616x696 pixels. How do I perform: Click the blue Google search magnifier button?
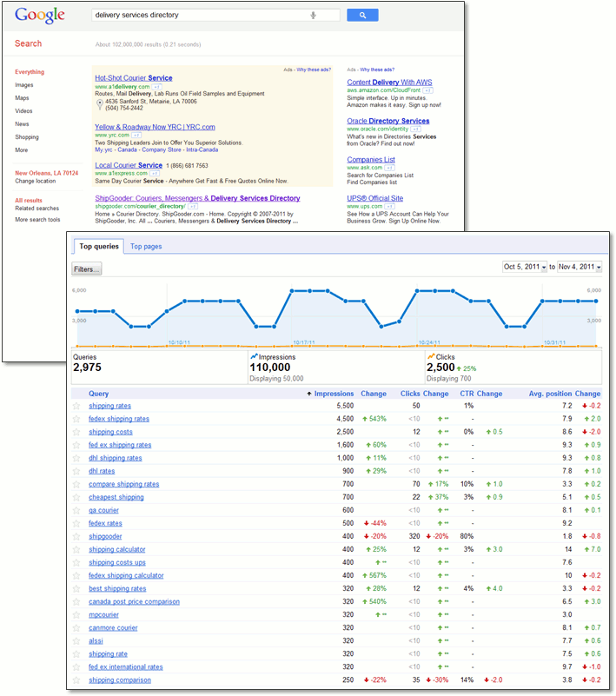coord(362,15)
